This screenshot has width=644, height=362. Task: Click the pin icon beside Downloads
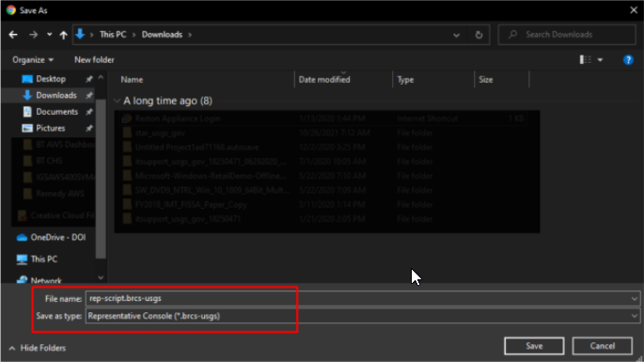pos(88,95)
